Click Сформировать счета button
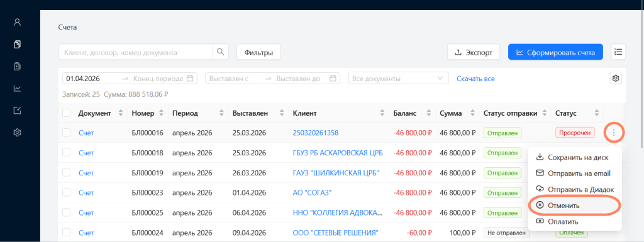 pyautogui.click(x=555, y=53)
